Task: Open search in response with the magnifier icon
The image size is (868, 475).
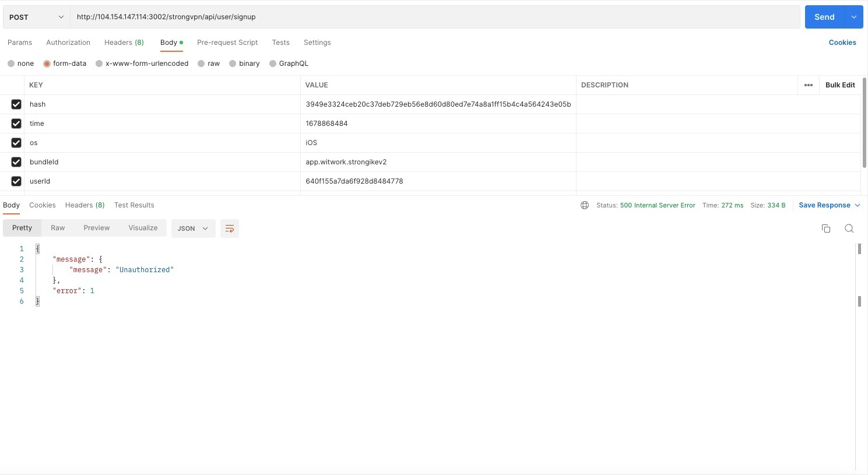Action: [x=849, y=228]
